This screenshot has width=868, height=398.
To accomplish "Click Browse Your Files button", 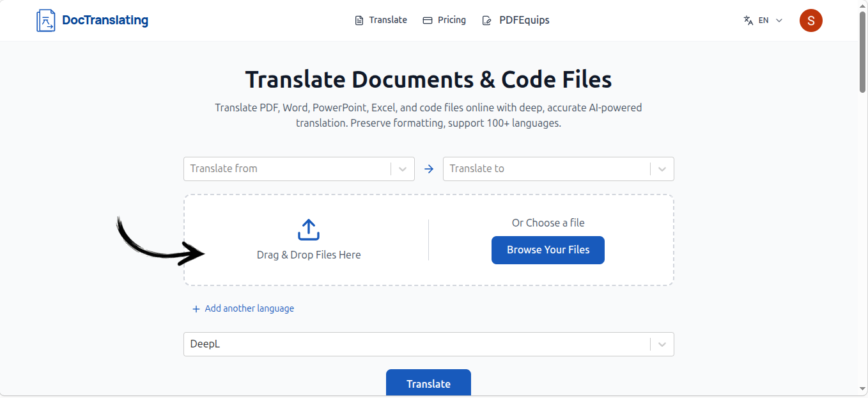I will tap(548, 250).
